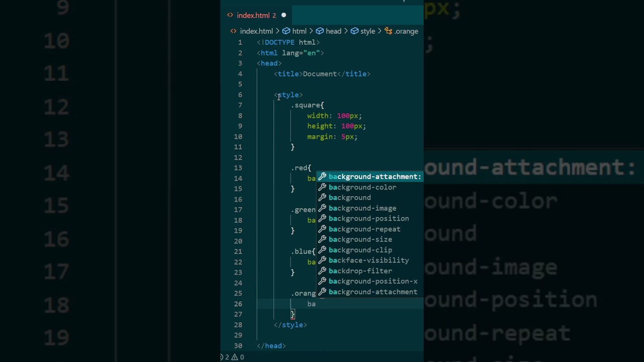Click line number 26 in the gutter
The width and height of the screenshot is (644, 362).
tap(238, 304)
